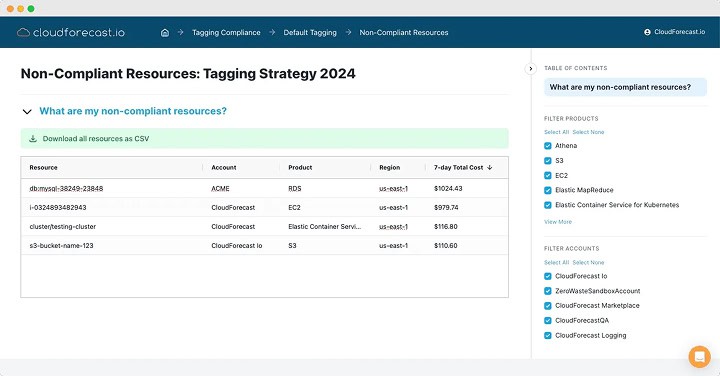Open the chat support bubble
Image resolution: width=720 pixels, height=377 pixels.
pyautogui.click(x=699, y=356)
